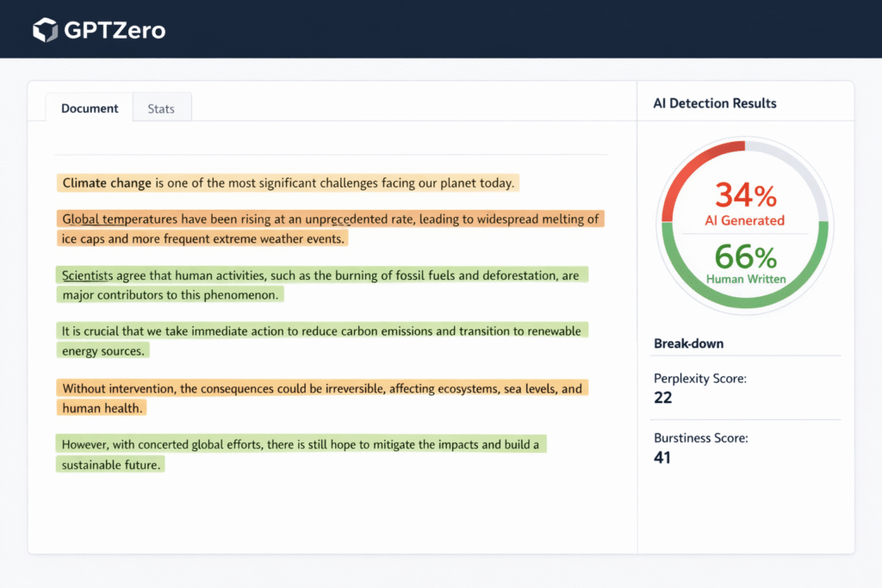Click the AI Detection Results heading
Screen dimensions: 882x588
point(715,102)
